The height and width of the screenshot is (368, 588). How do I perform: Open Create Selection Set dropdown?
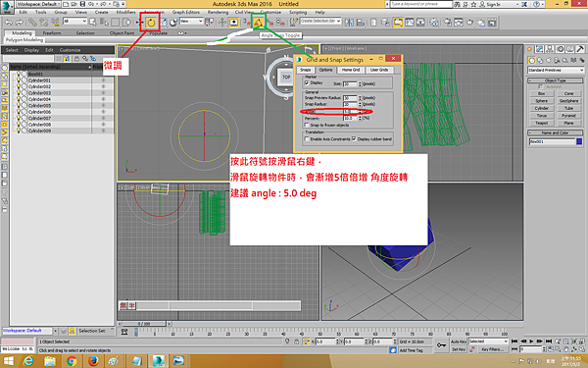(320, 21)
